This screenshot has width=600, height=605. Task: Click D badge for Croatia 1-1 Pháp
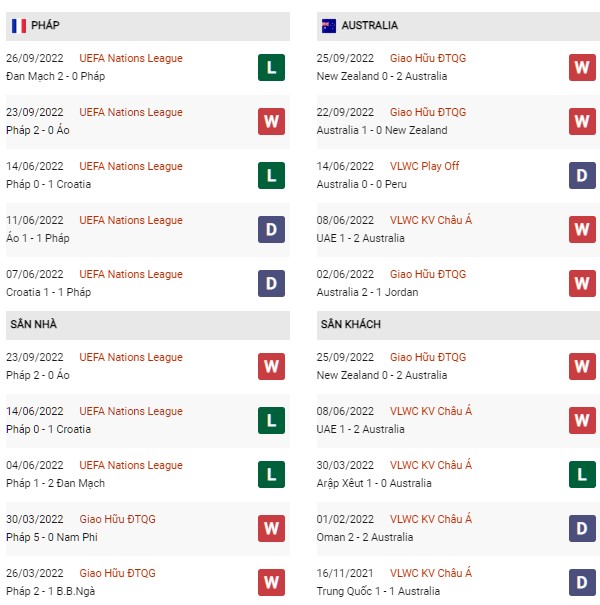point(271,284)
